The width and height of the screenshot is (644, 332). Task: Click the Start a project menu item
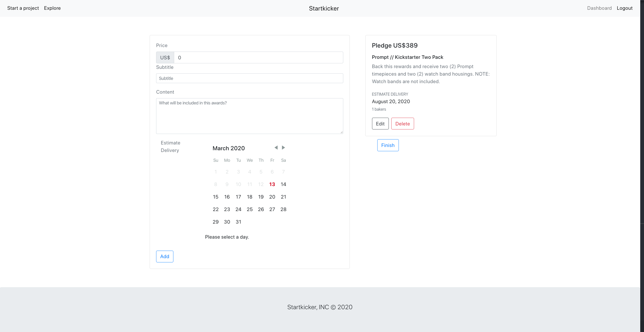coord(23,8)
